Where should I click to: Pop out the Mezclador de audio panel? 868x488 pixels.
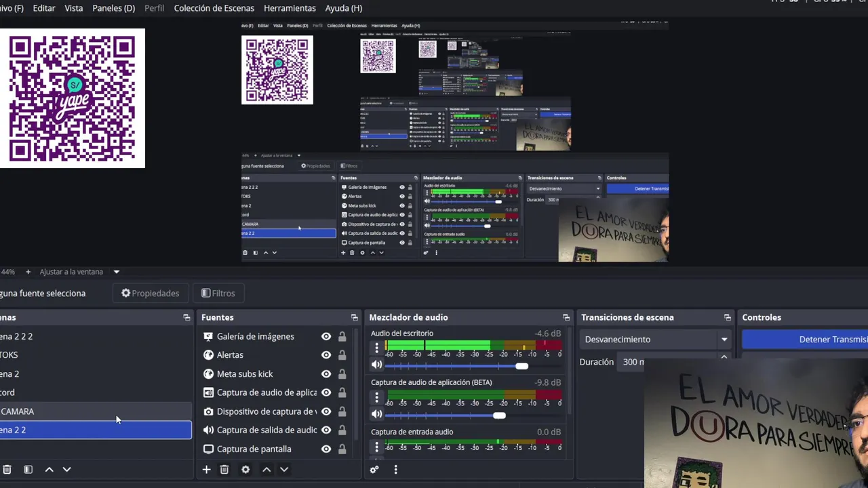(x=566, y=317)
